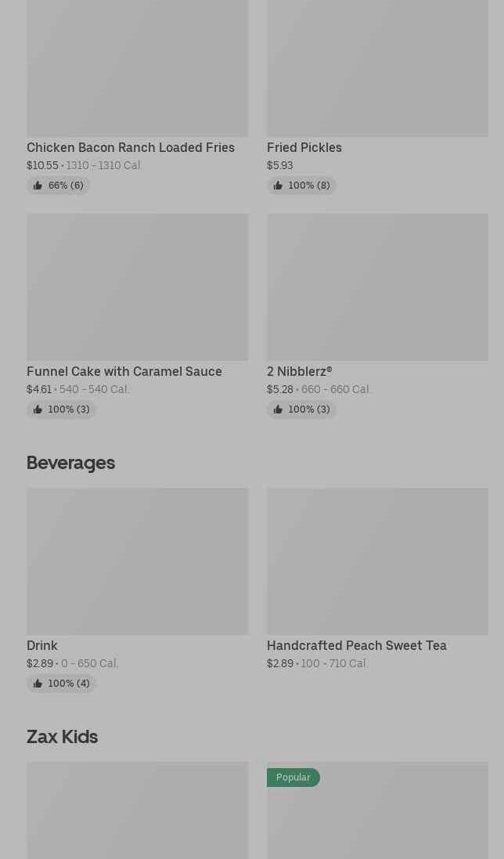The height and width of the screenshot is (859, 504).
Task: Open Funnel Cake with Caramel Sauce title link
Action: [x=124, y=371]
